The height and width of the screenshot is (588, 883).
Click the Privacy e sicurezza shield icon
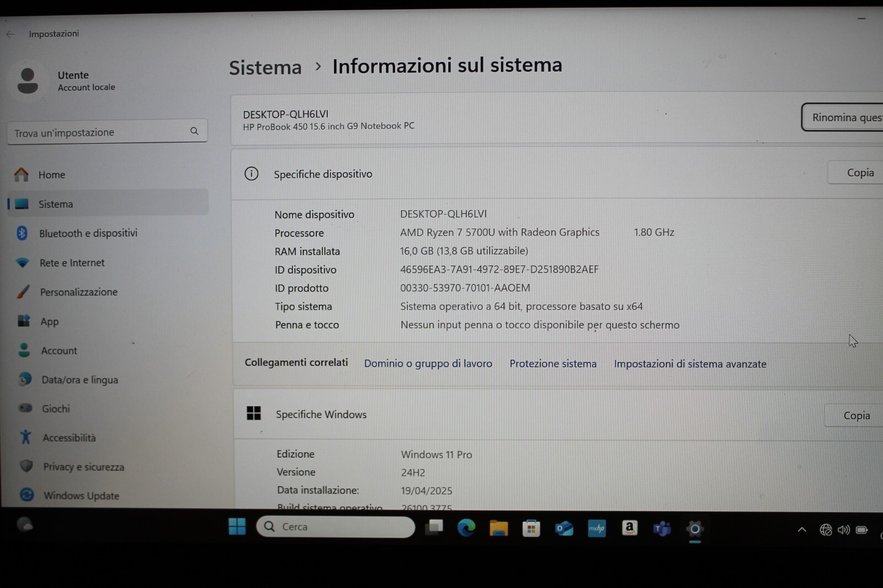(x=26, y=466)
